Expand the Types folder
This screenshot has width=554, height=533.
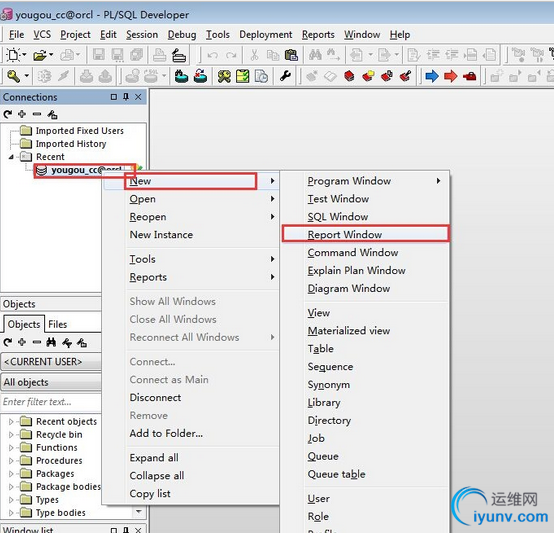tap(11, 500)
